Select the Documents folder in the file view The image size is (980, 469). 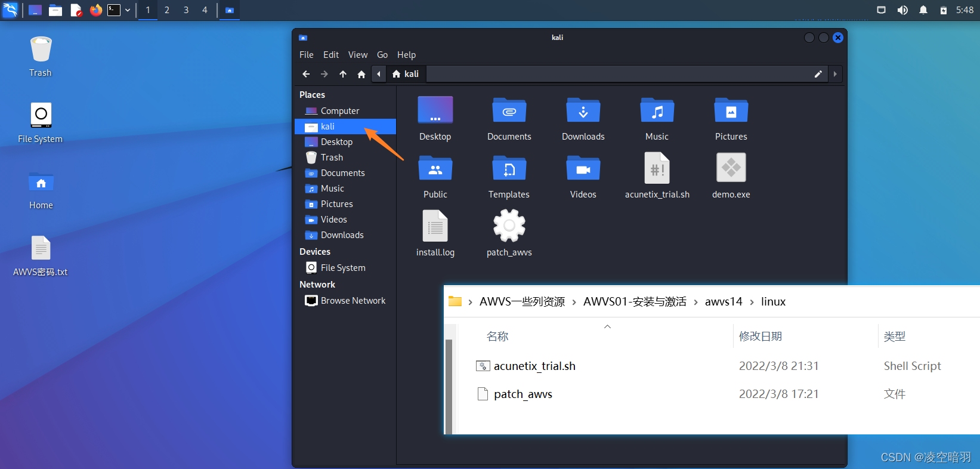pyautogui.click(x=509, y=119)
